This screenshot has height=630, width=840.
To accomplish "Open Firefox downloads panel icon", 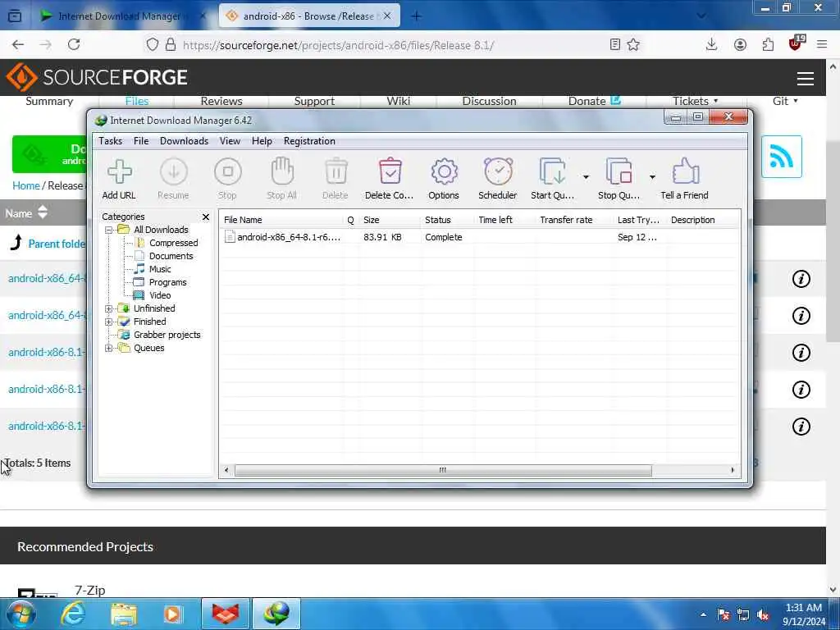I will click(x=711, y=44).
